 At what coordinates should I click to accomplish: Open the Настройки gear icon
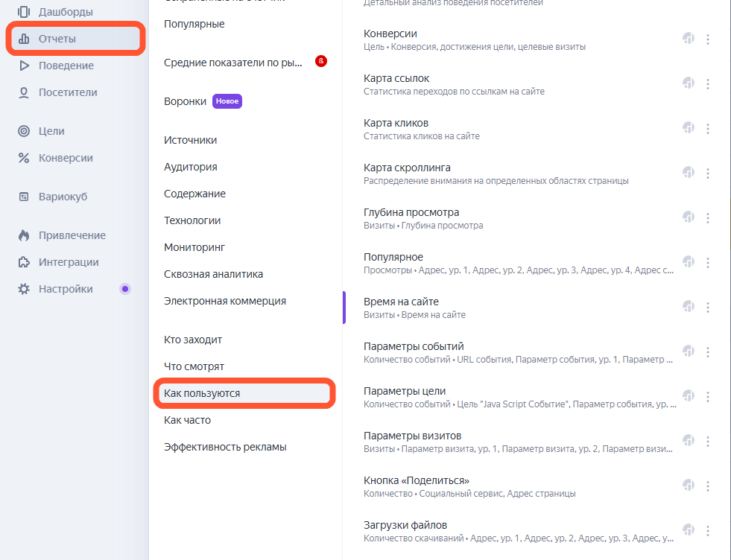tap(24, 289)
